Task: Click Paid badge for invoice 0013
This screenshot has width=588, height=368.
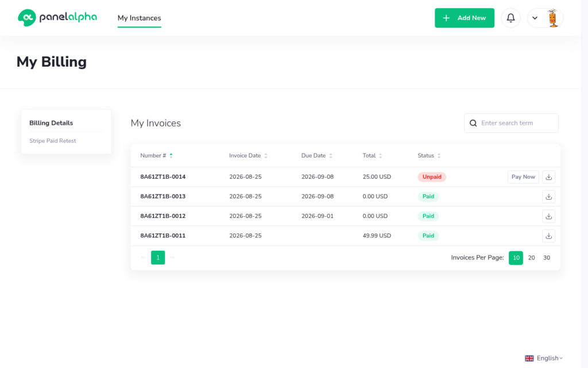Action: click(x=428, y=197)
